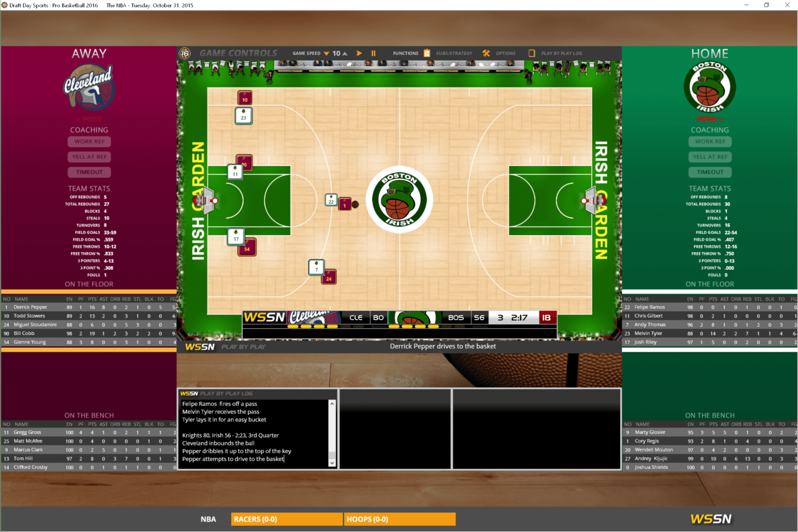Click Boston Yell At Ref button
The height and width of the screenshot is (532, 798).
[x=710, y=157]
